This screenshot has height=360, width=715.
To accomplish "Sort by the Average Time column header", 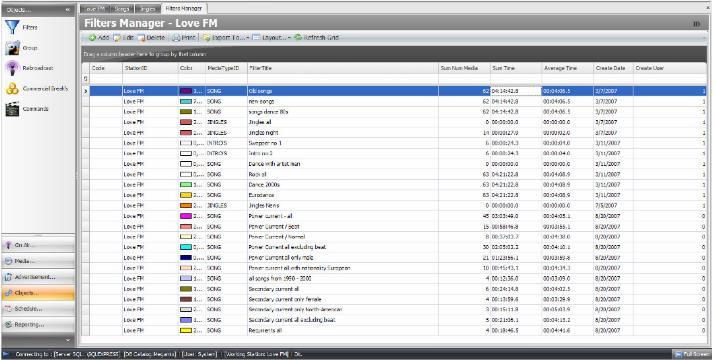I will point(567,68).
